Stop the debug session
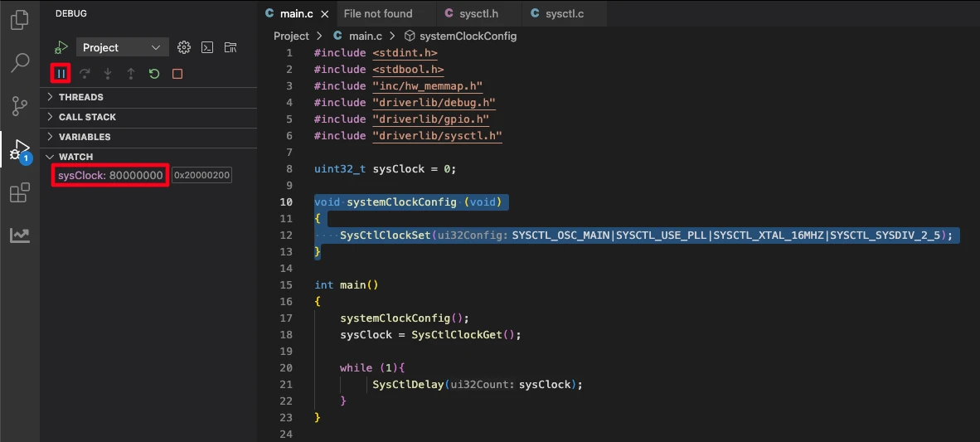 click(x=177, y=74)
